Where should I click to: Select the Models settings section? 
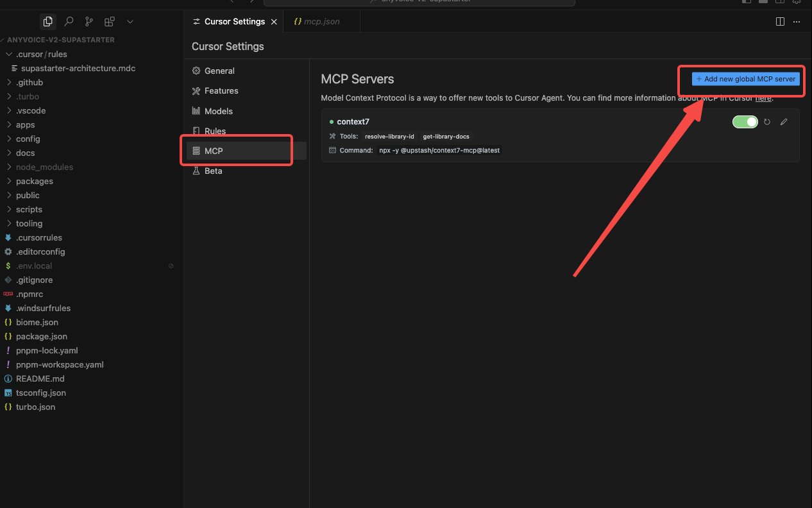click(x=218, y=111)
